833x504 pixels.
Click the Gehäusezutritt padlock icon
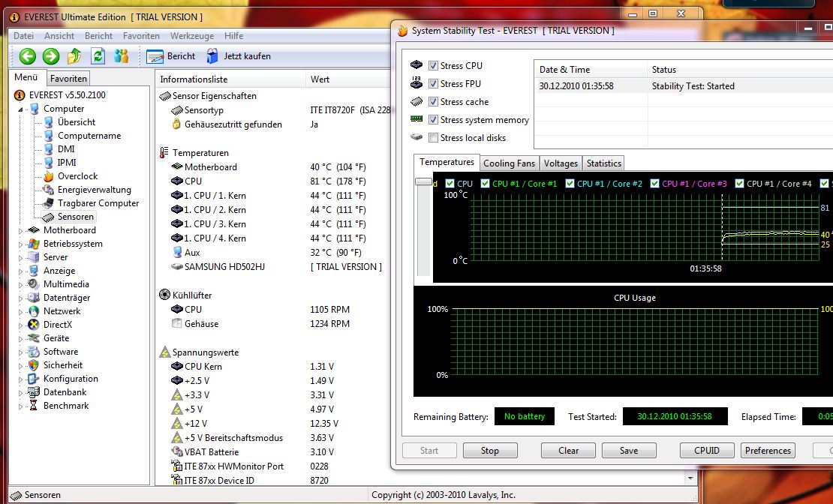[177, 124]
